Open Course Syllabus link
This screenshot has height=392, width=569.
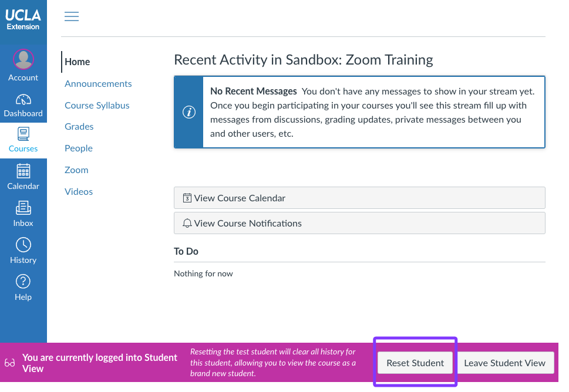coord(97,106)
